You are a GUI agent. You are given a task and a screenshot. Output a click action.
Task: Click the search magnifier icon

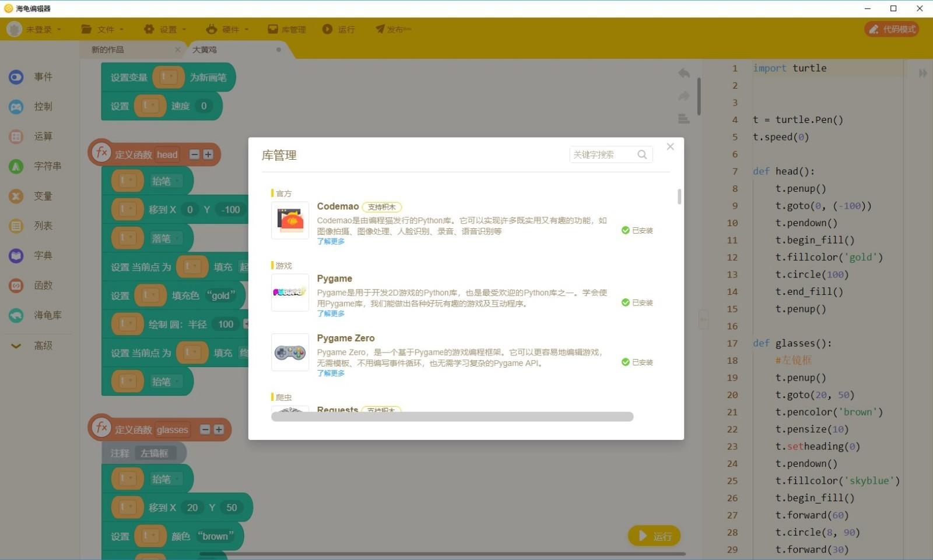[x=642, y=154]
